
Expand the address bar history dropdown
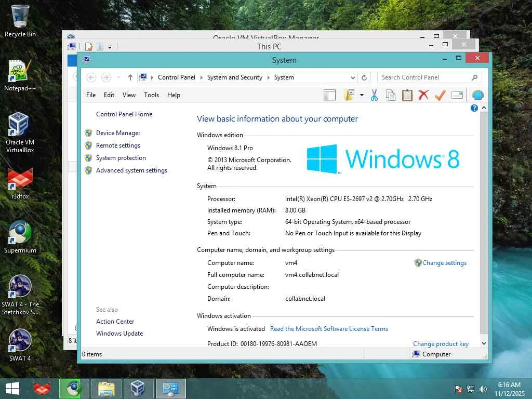pos(353,77)
